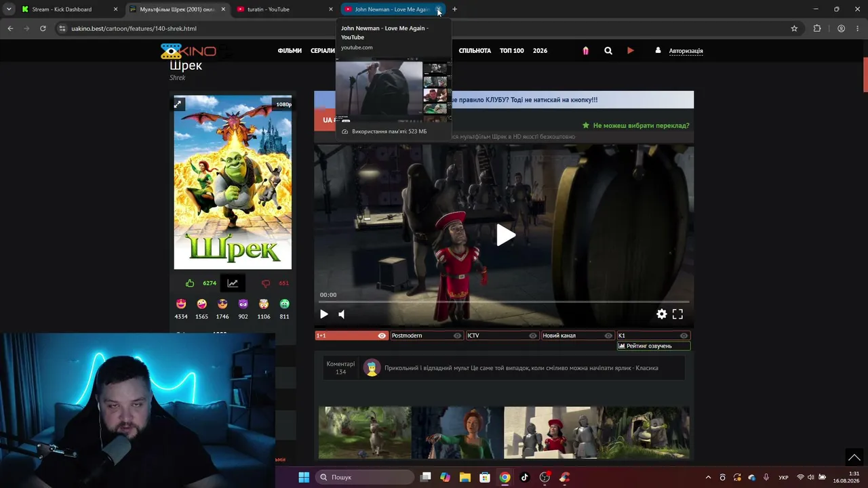This screenshot has width=868, height=488.
Task: Show hidden system tray icons
Action: tap(708, 477)
